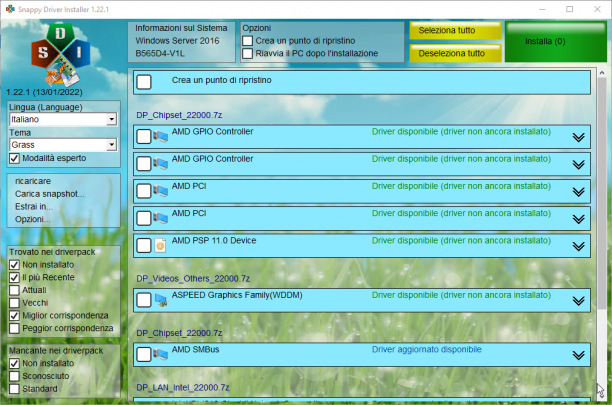Expand the AMD PSP 11.0 Device chevron
This screenshot has width=612, height=405.
(578, 246)
